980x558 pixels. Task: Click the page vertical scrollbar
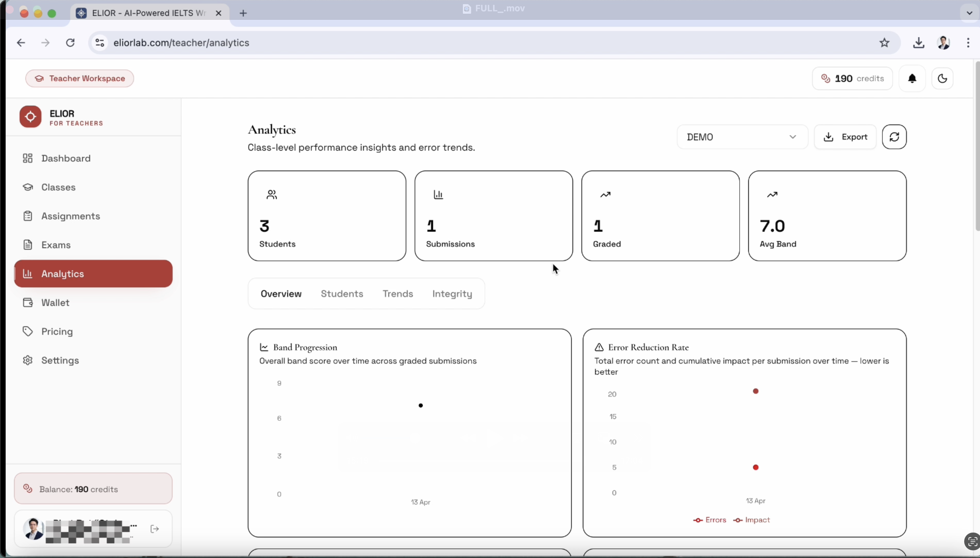pyautogui.click(x=977, y=146)
